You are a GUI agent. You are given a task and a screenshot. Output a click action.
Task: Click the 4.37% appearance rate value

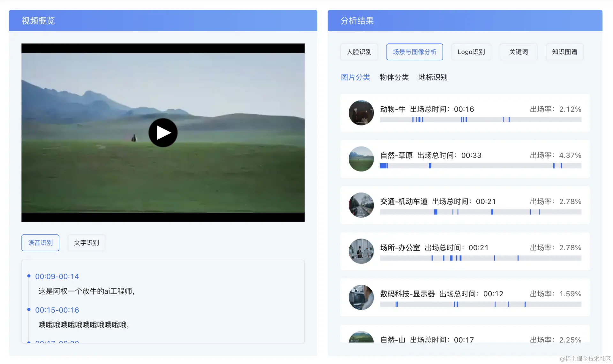(x=570, y=155)
